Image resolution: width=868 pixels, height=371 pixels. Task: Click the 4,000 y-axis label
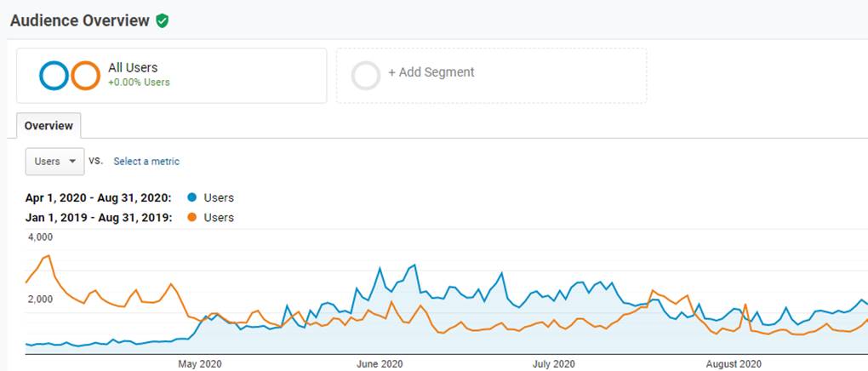[41, 237]
